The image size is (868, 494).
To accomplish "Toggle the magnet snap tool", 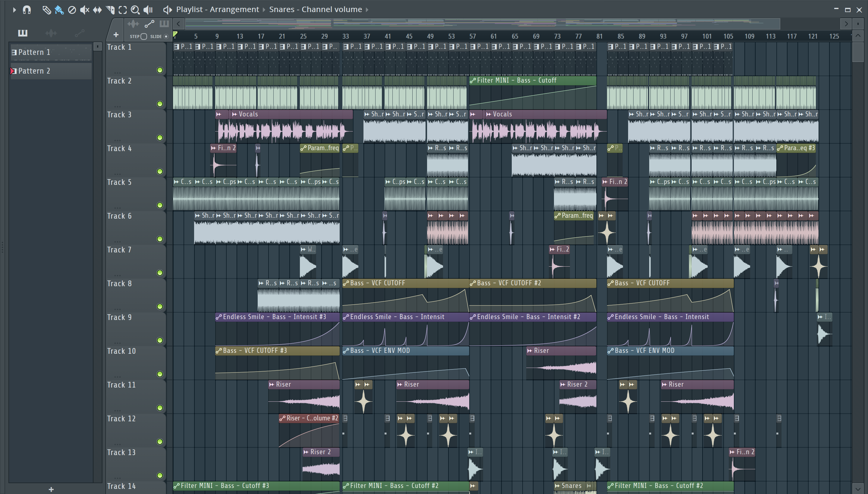I will (27, 10).
